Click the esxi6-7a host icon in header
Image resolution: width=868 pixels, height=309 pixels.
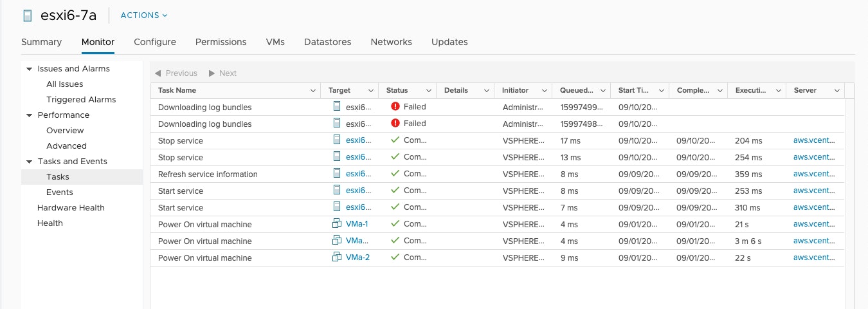pos(28,15)
